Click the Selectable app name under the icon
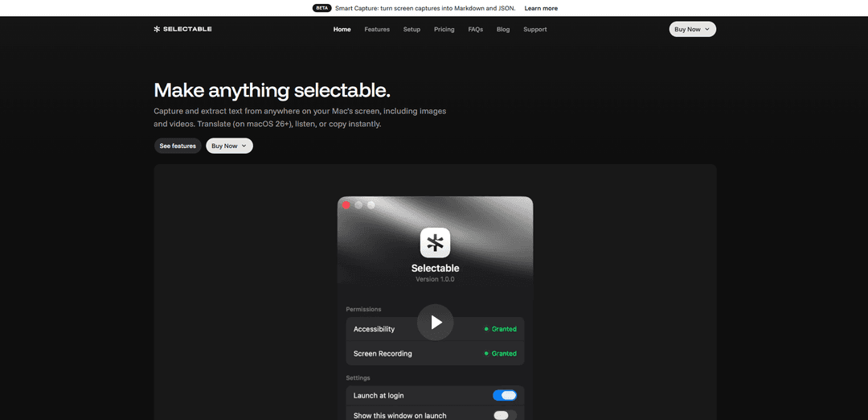The image size is (868, 420). click(x=435, y=268)
